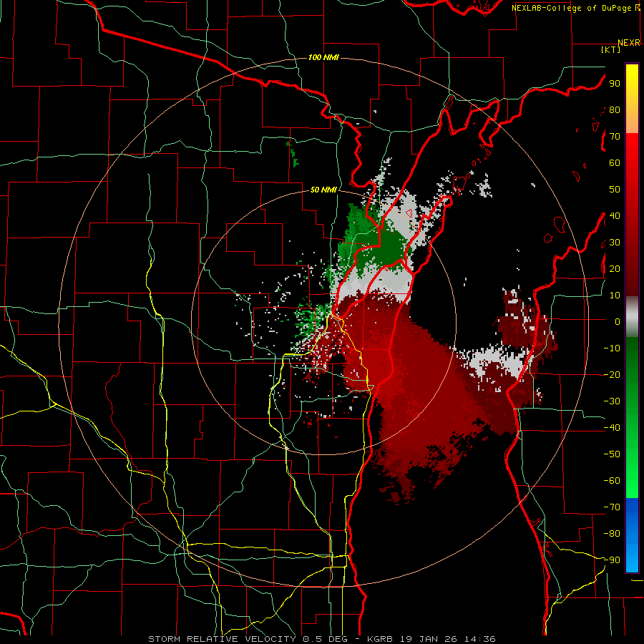Viewport: 644px width, 644px height.
Task: Select the 100 NMI range ring label
Action: coord(323,57)
